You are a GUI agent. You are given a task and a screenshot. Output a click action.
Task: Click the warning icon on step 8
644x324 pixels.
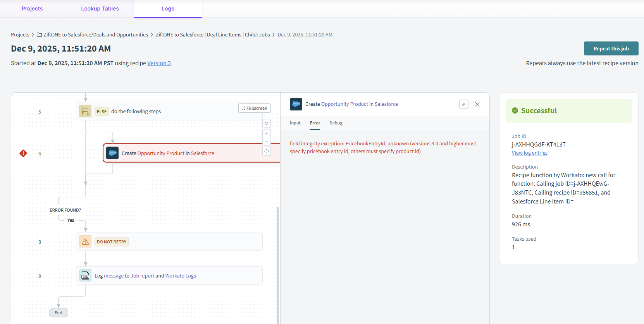[x=85, y=242]
